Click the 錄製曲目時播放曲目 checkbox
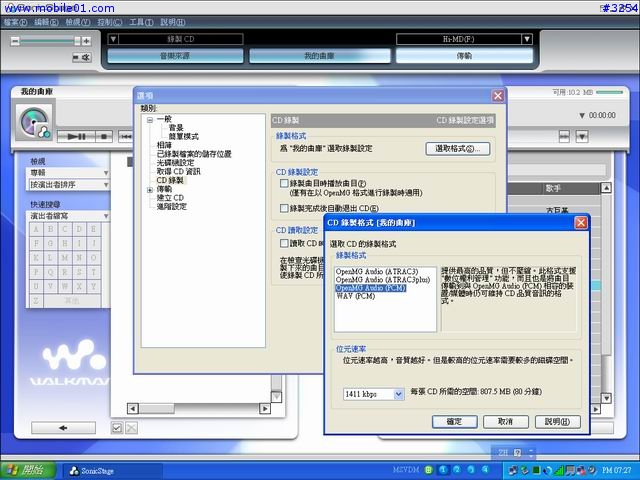Viewport: 640px width, 480px height. [x=284, y=183]
